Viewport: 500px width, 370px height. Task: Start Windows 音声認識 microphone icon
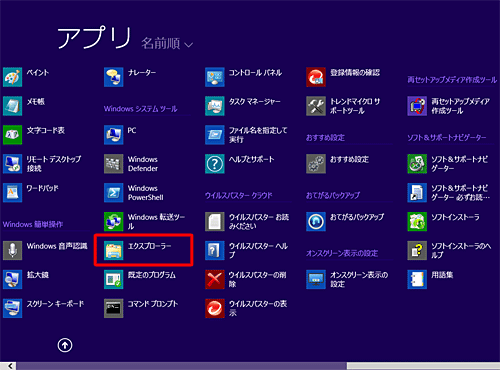coord(13,250)
